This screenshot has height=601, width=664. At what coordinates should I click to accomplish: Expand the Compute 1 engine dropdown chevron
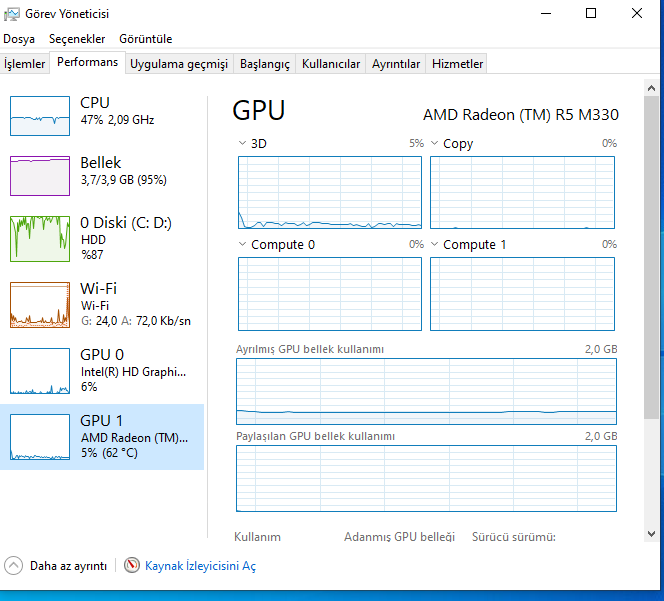434,244
